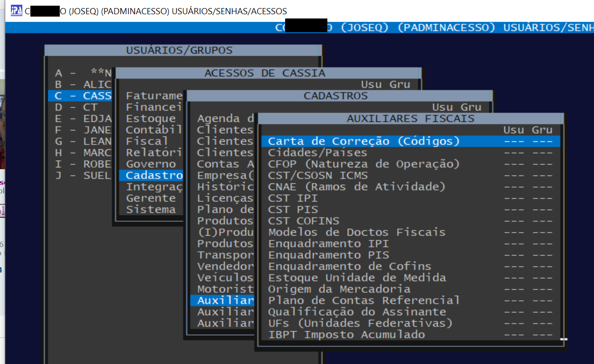Toggle Usu access for CST COFINS
The width and height of the screenshot is (594, 364).
pyautogui.click(x=513, y=221)
